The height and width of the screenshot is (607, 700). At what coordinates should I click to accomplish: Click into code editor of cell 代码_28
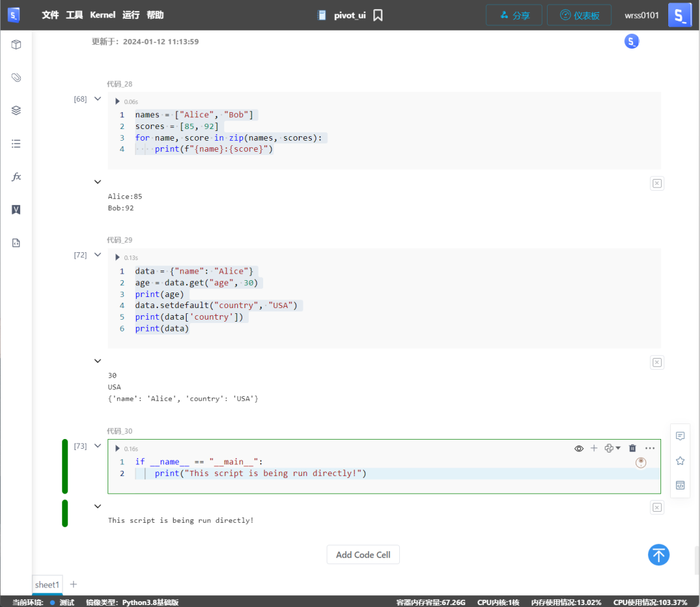point(384,132)
